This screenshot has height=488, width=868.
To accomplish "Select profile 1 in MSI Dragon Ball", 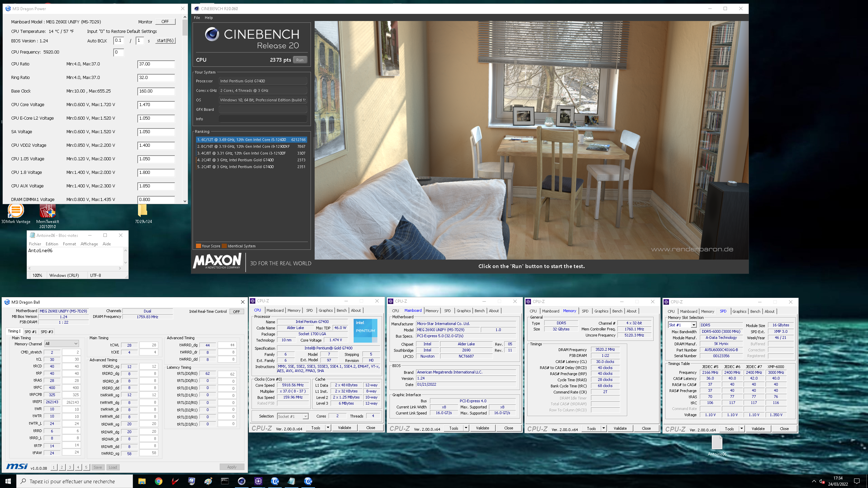I will pos(54,467).
